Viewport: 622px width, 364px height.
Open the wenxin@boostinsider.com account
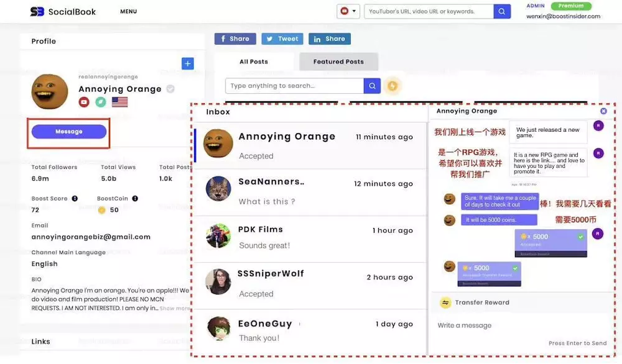tap(563, 16)
